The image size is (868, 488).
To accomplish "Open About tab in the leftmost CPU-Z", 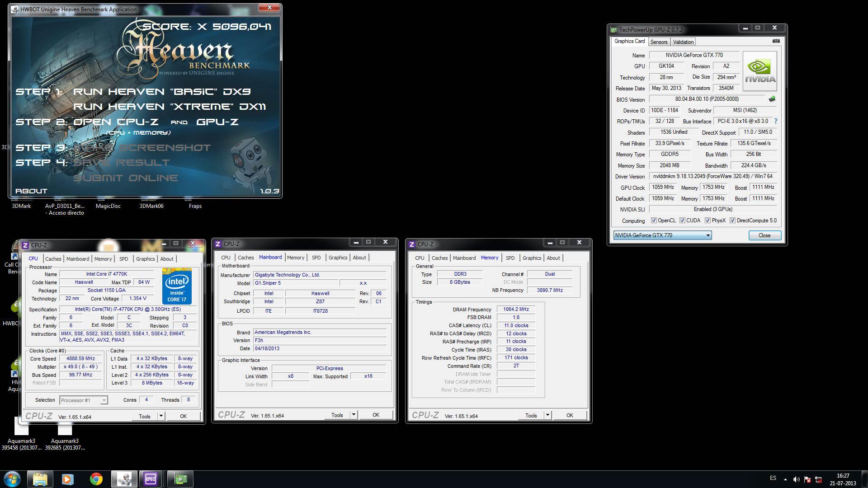I will coord(167,259).
